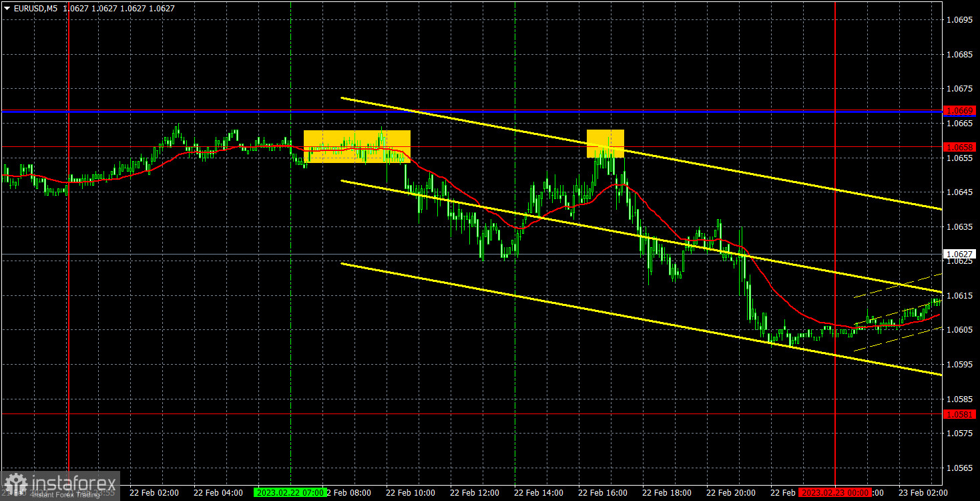Click the 22 Feb 04:00 time label
Screen dimensions: 980x501
[x=218, y=492]
